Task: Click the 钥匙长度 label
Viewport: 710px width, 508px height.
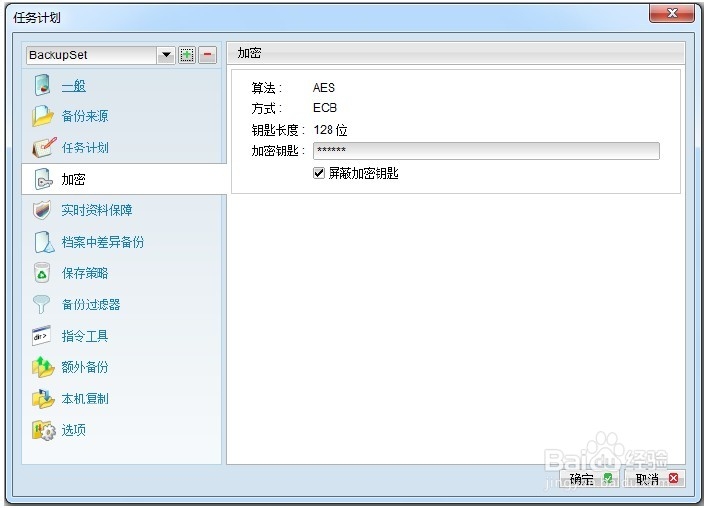Action: (278, 130)
